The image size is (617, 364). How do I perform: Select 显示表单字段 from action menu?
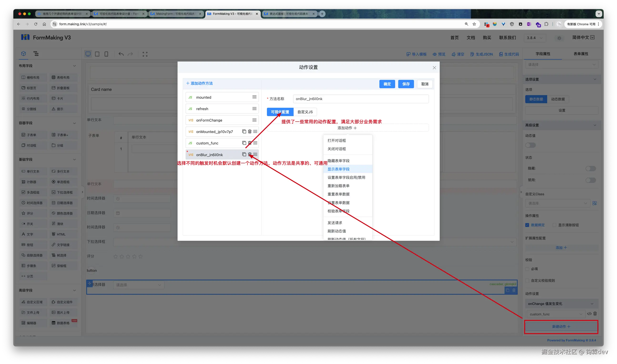point(338,169)
